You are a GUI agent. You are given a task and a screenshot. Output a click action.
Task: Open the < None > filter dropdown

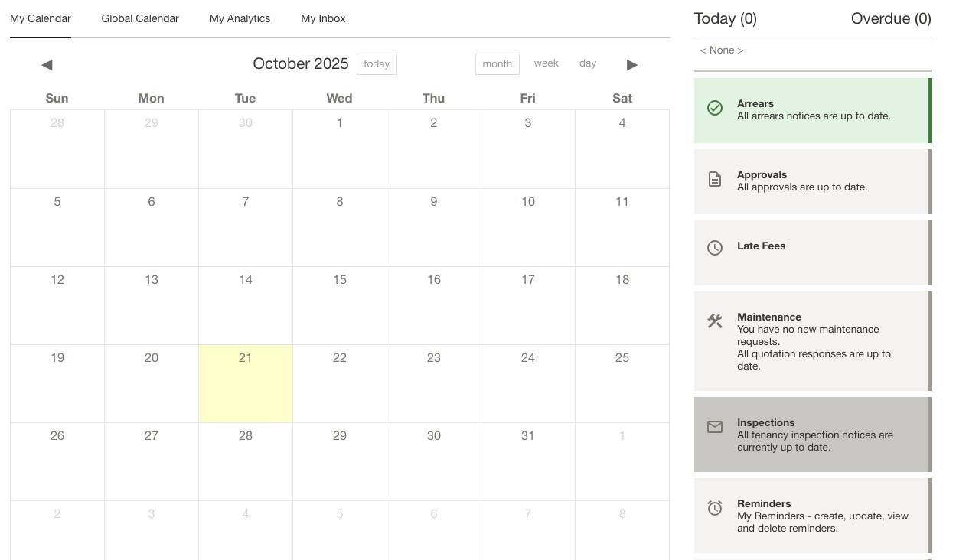tap(720, 50)
